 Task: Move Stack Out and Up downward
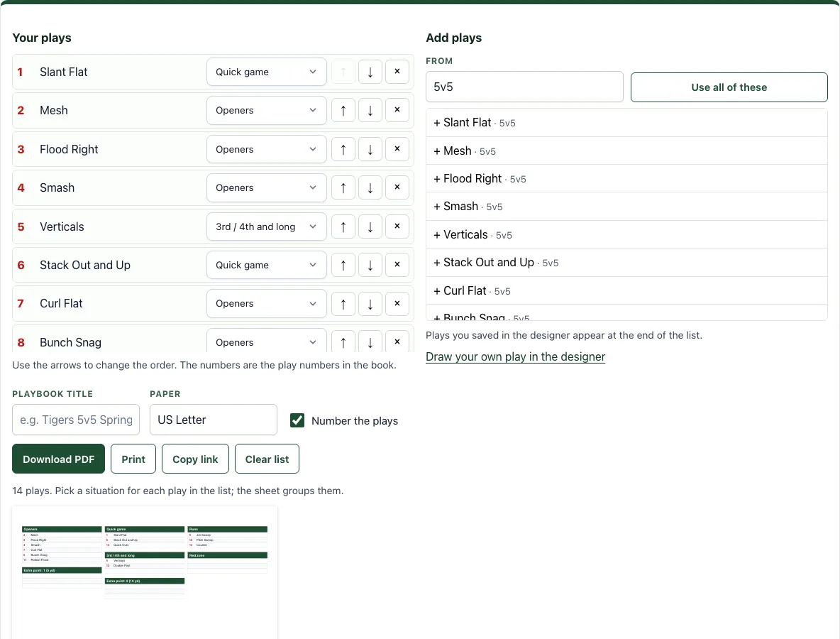[370, 265]
